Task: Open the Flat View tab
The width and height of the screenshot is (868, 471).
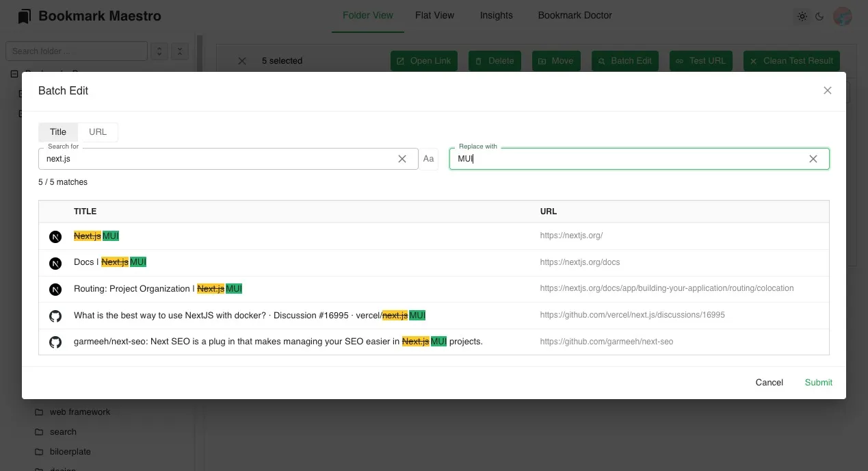Action: (x=434, y=16)
